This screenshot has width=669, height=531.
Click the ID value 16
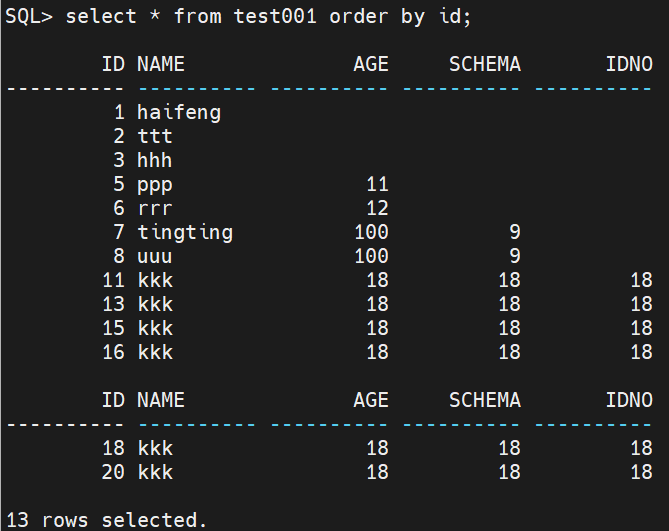(x=112, y=352)
